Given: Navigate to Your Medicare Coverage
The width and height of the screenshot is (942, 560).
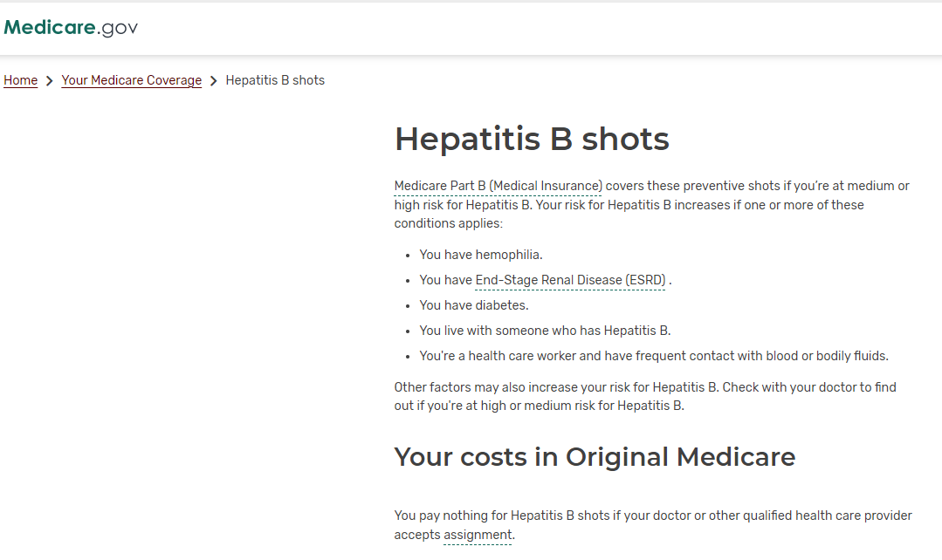Looking at the screenshot, I should point(131,80).
